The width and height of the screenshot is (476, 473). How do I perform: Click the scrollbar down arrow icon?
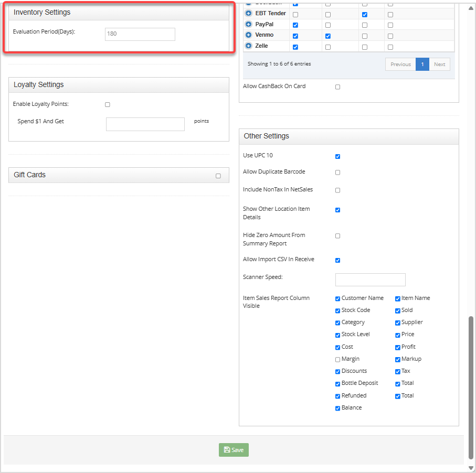pyautogui.click(x=471, y=467)
